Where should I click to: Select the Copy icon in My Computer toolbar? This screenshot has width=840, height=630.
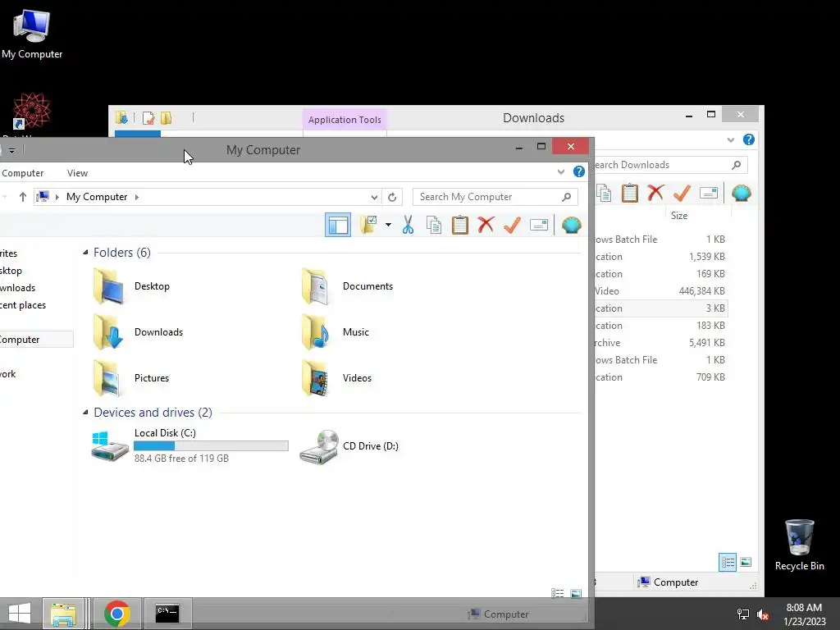pos(434,225)
